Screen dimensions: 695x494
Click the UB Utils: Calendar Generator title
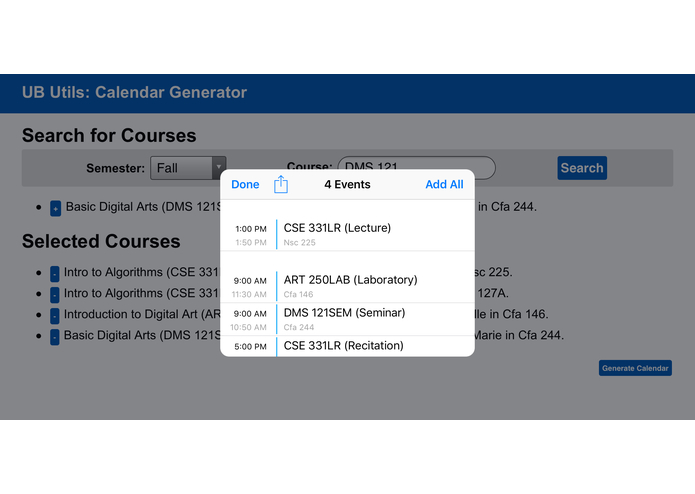(x=134, y=92)
